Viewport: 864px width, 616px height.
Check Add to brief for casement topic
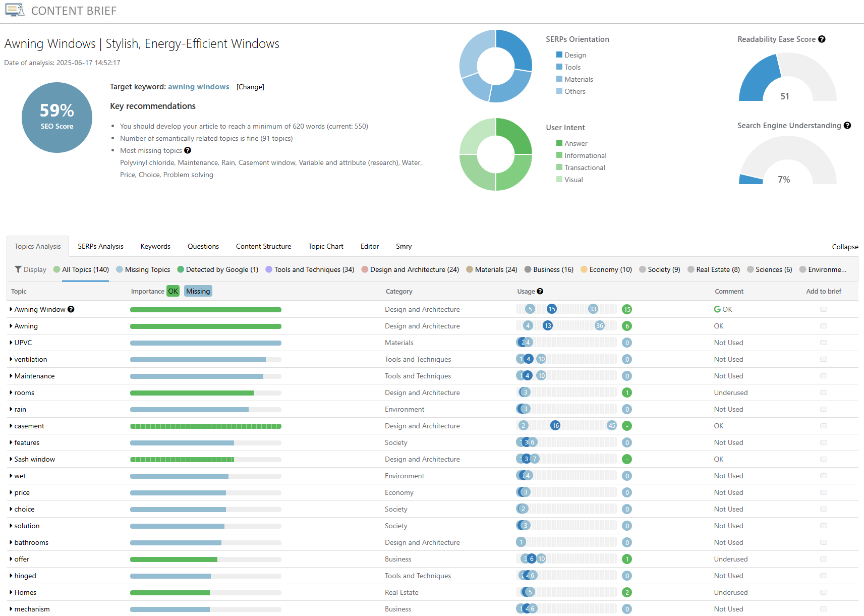pos(824,425)
